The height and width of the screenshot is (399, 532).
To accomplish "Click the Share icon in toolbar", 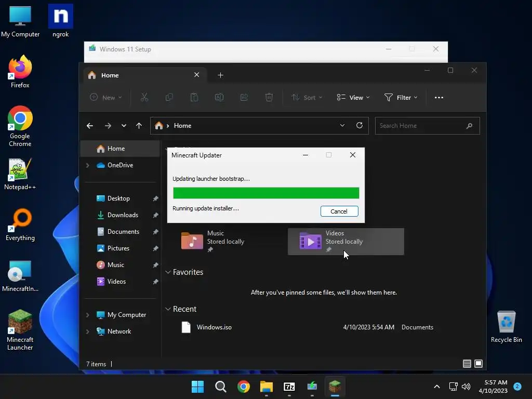I will pyautogui.click(x=244, y=98).
